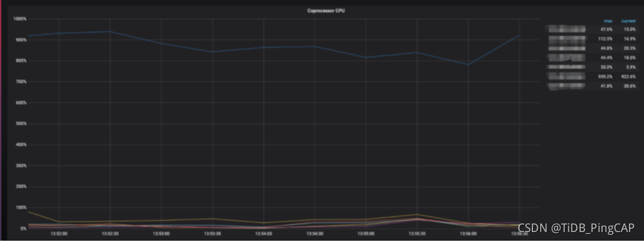Open the Coprocessor CPU panel title menu
Screen dimensions: 644x241
tap(326, 11)
